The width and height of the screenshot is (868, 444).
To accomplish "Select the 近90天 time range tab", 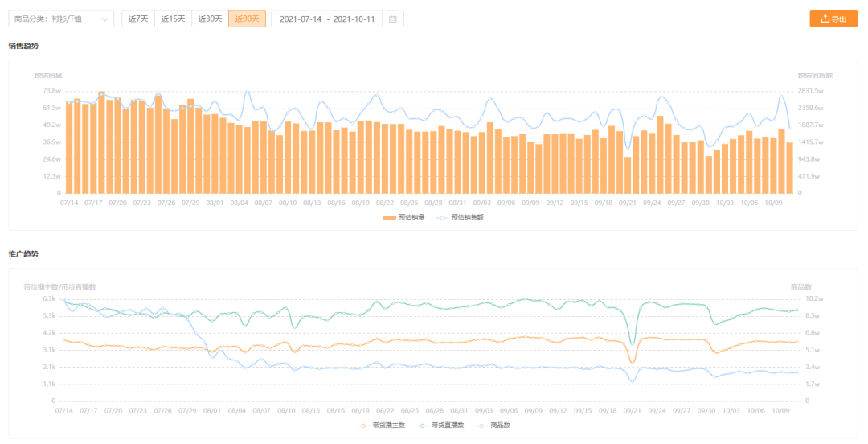I will 247,18.
